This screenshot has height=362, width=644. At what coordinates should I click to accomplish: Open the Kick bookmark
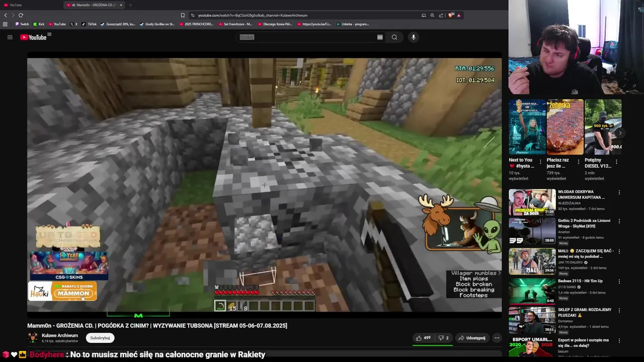click(x=39, y=24)
